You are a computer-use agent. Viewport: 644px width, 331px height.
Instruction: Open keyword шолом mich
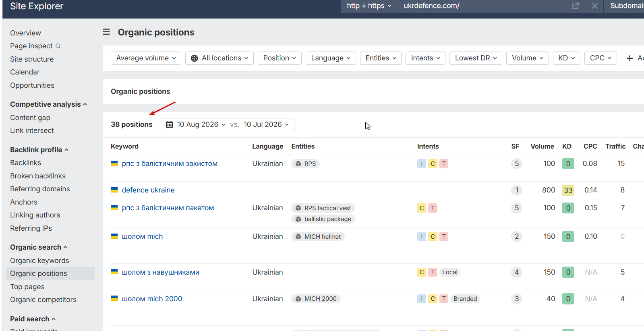coord(143,236)
